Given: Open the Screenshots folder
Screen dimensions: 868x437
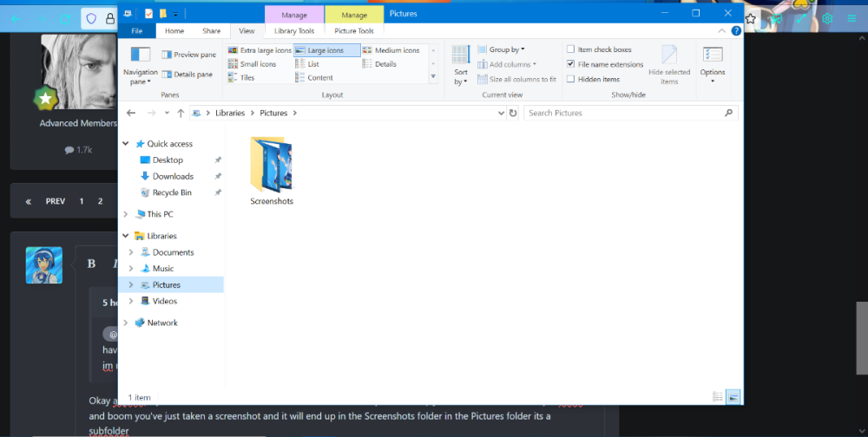Looking at the screenshot, I should click(x=272, y=171).
